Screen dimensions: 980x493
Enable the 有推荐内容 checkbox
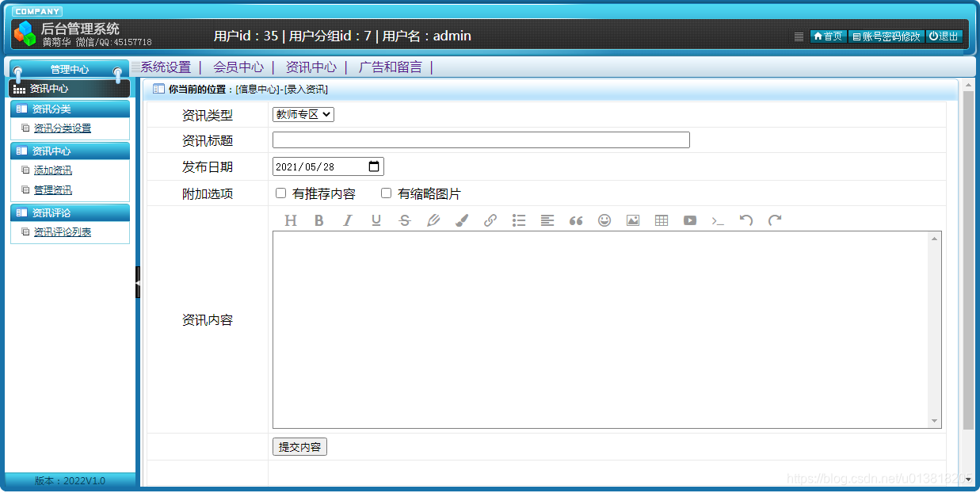[x=280, y=193]
